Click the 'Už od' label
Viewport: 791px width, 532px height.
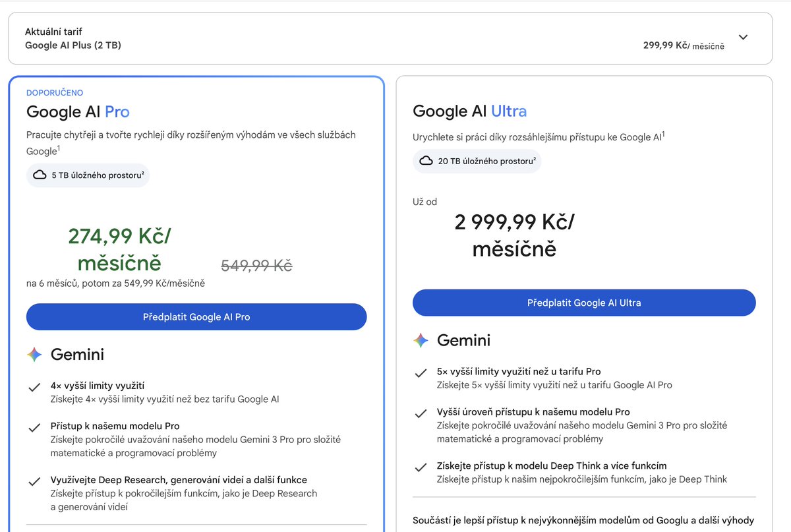425,202
